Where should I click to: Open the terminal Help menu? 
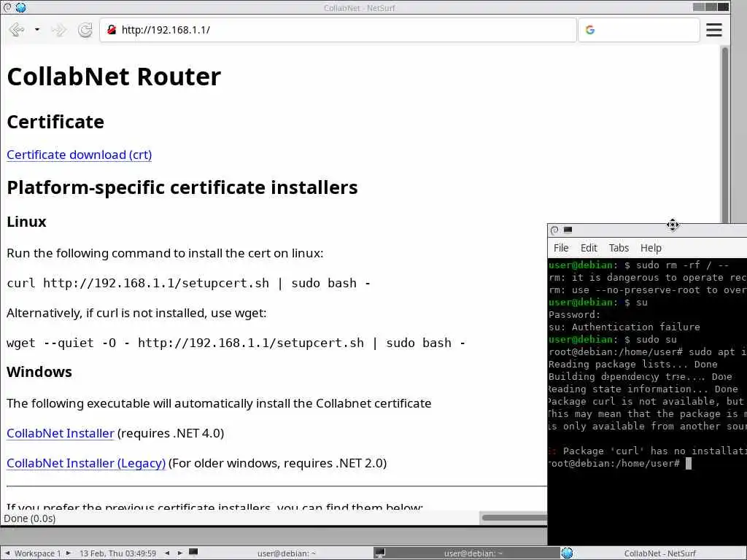tap(651, 248)
